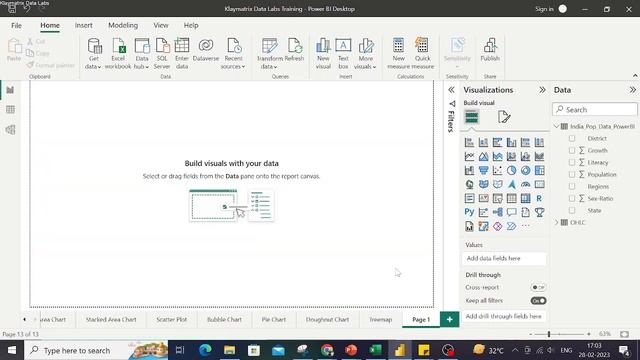Click the New measure button
Viewport: 640px width, 360px height.
click(x=398, y=54)
